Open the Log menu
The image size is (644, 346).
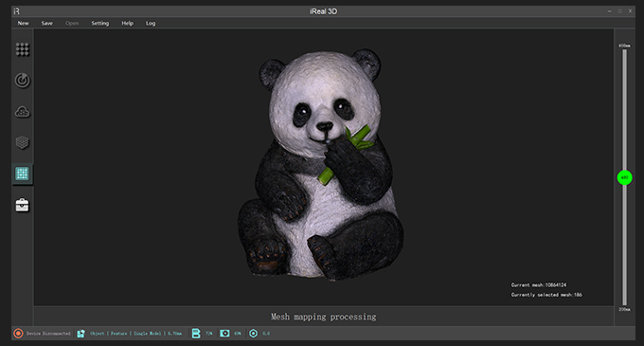tap(151, 24)
